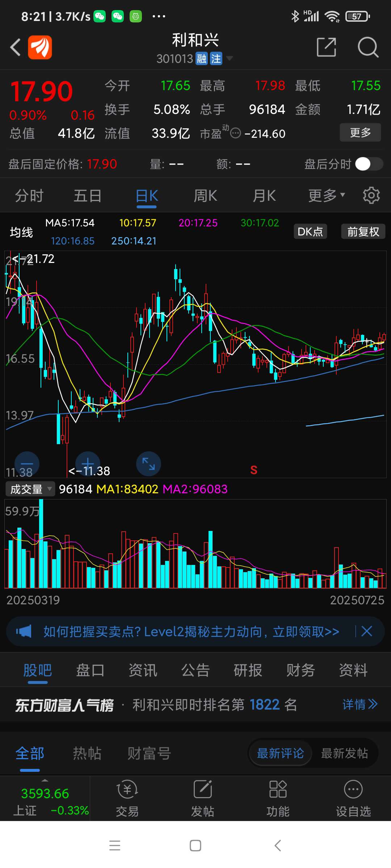Select the 财富号 posts tab
Viewport: 391px width, 868px height.
click(149, 754)
